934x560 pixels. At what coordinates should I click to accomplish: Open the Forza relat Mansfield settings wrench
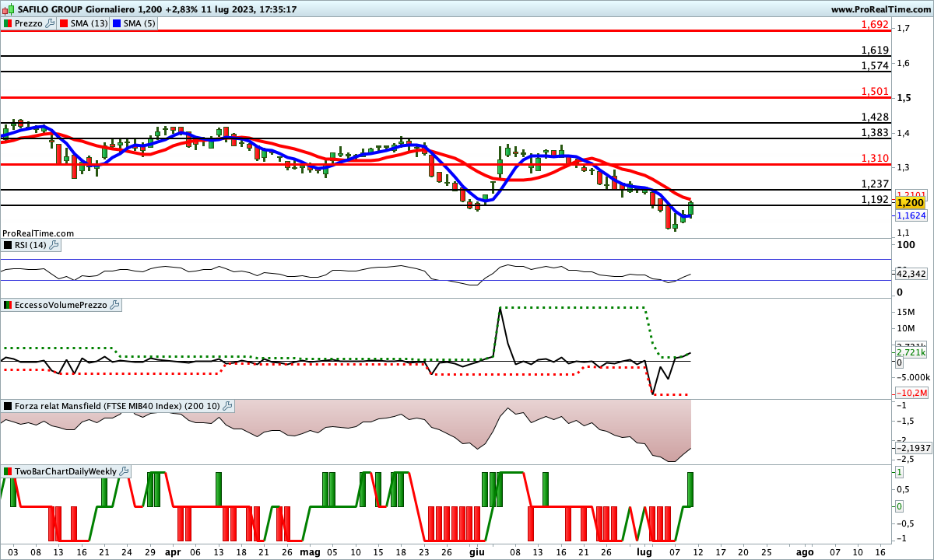pos(227,406)
